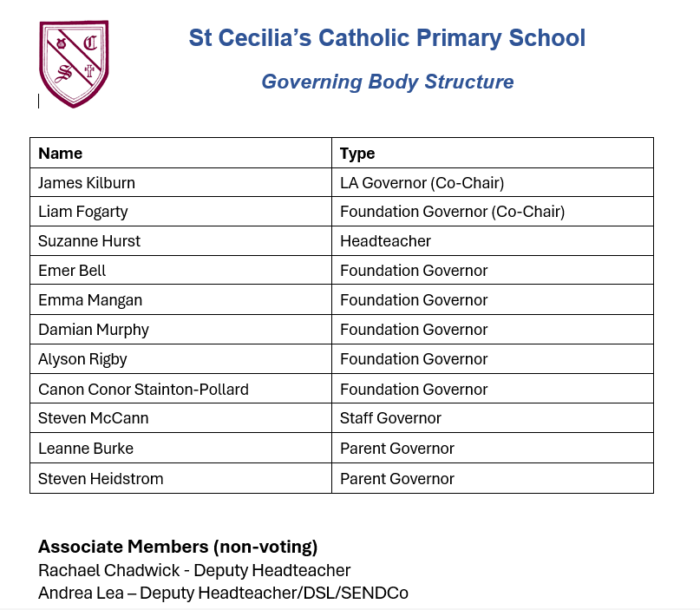Click the Governing Body Structure subtitle
Screen dimensions: 700x610
[x=387, y=82]
